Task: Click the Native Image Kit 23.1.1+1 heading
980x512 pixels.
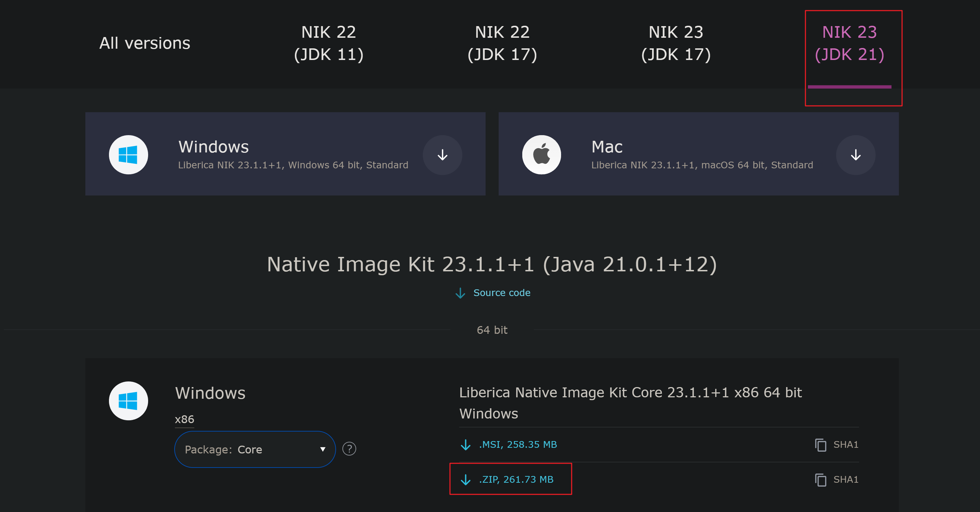Action: click(492, 264)
